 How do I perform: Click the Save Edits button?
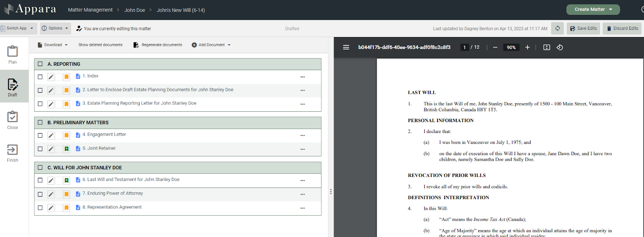click(x=583, y=28)
